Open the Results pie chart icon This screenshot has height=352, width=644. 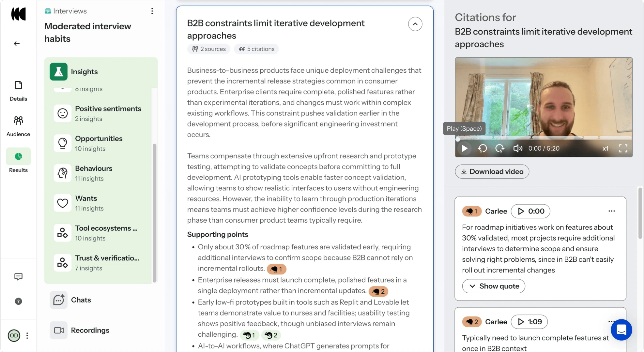pos(18,157)
